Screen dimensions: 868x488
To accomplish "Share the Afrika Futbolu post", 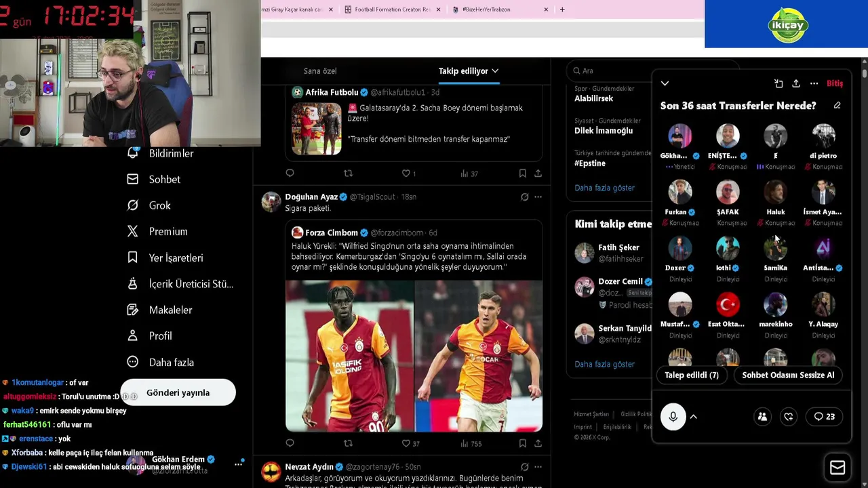I will (x=538, y=174).
